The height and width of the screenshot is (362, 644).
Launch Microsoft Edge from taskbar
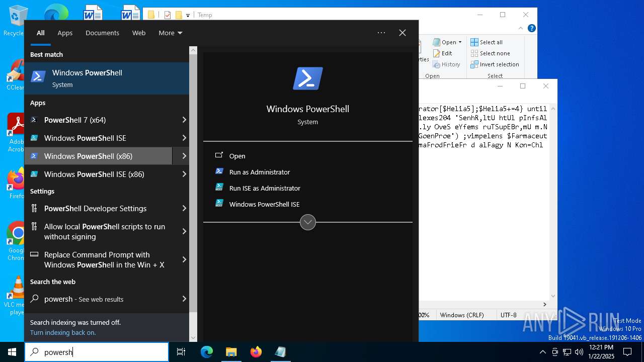(x=207, y=352)
